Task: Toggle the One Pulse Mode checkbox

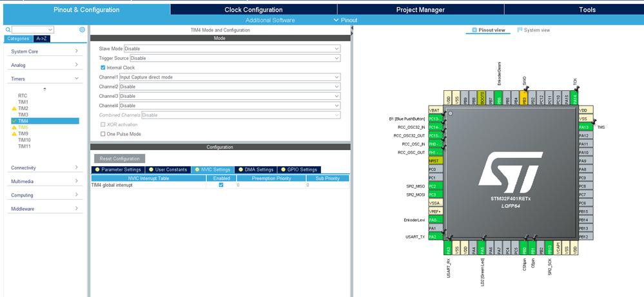Action: pos(103,134)
